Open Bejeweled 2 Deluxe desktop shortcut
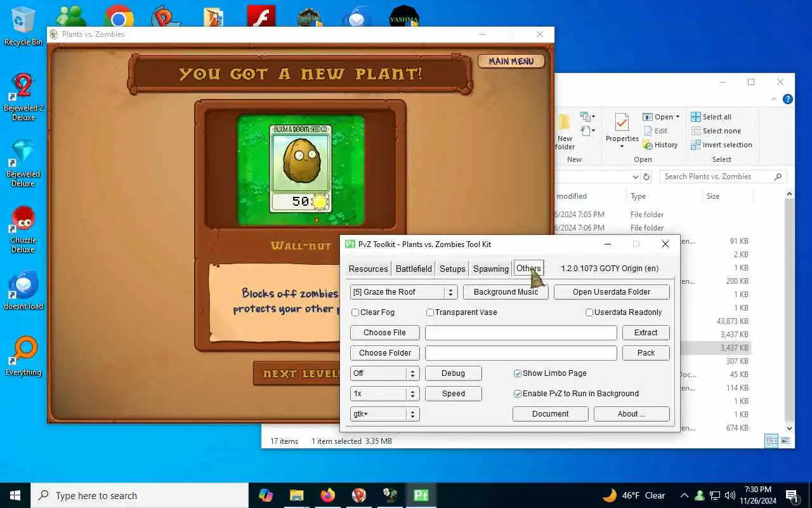Viewport: 812px width, 508px height. (23, 97)
